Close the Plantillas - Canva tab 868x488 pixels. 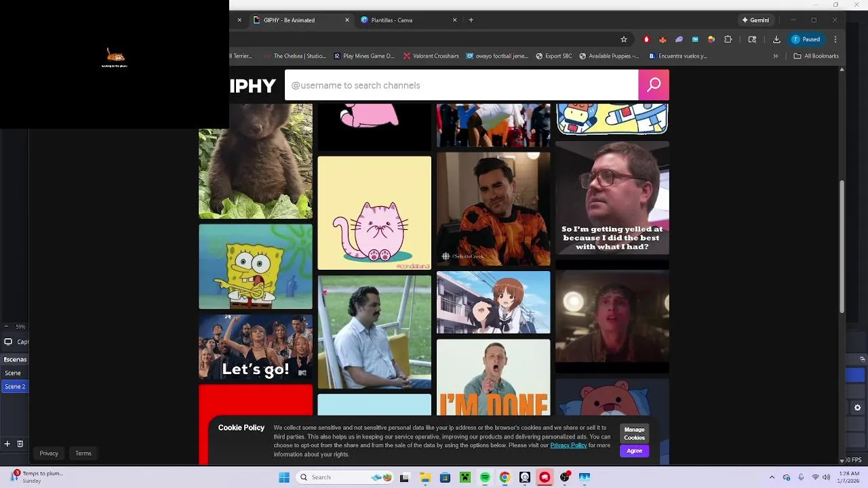click(454, 20)
